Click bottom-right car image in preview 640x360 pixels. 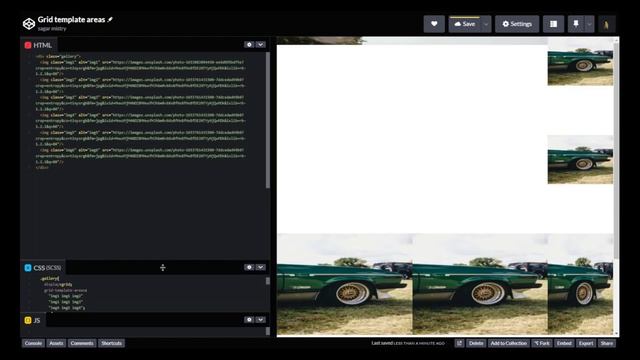(580, 284)
